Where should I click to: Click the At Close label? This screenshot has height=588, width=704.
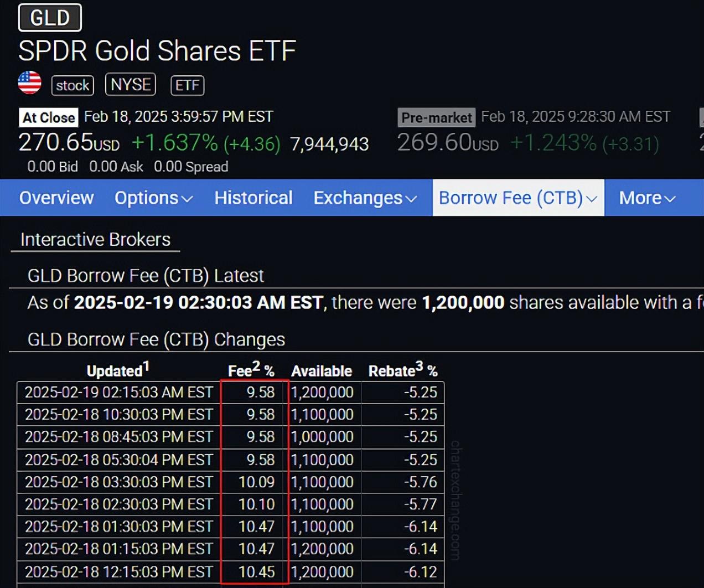click(x=49, y=117)
